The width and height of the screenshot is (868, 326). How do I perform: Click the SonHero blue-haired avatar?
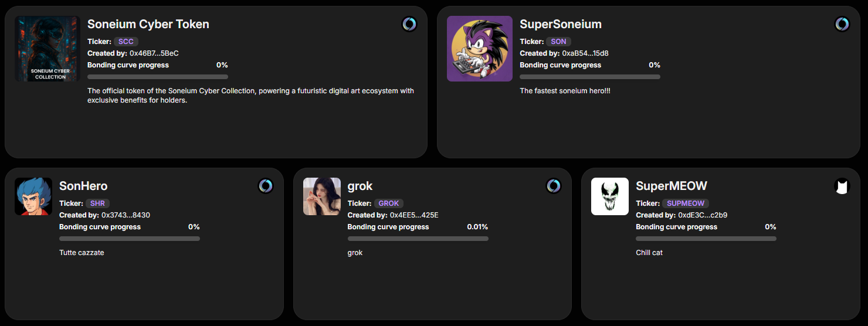pos(33,196)
